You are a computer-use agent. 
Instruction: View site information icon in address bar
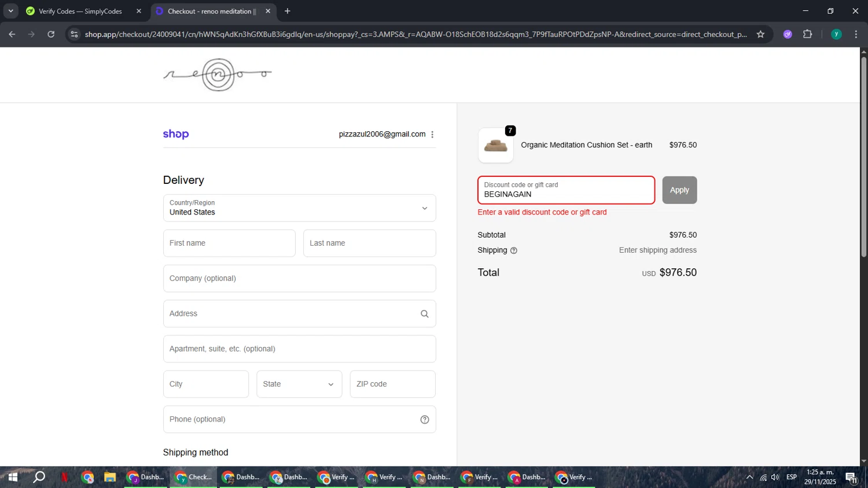point(74,34)
